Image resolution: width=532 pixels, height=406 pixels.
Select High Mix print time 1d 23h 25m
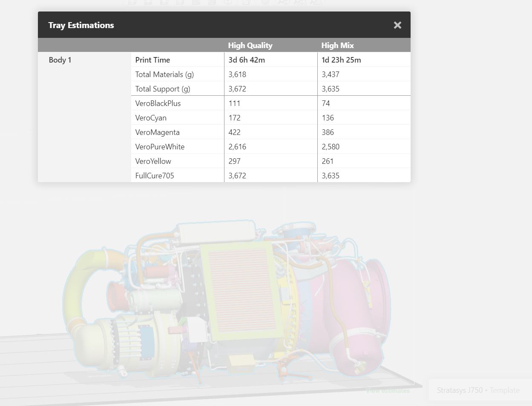[341, 60]
